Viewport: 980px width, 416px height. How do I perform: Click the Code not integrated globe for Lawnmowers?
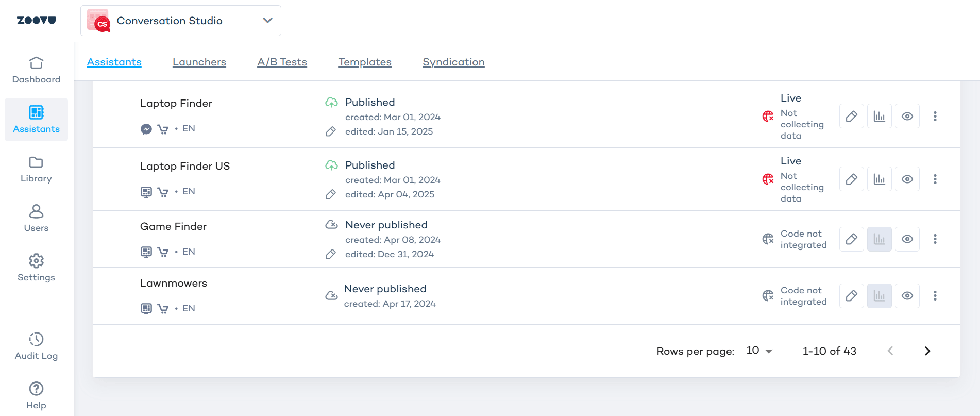(768, 296)
